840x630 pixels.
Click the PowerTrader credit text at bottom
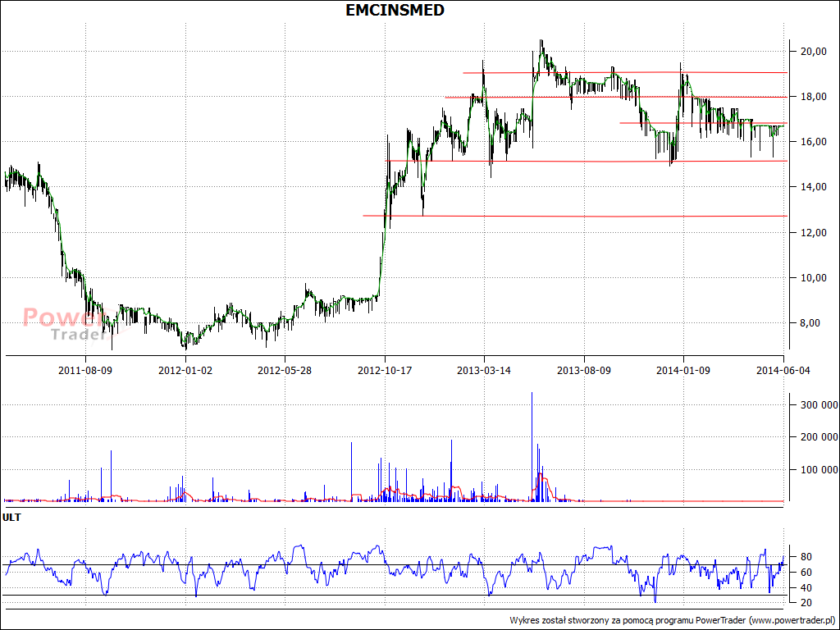pyautogui.click(x=673, y=620)
